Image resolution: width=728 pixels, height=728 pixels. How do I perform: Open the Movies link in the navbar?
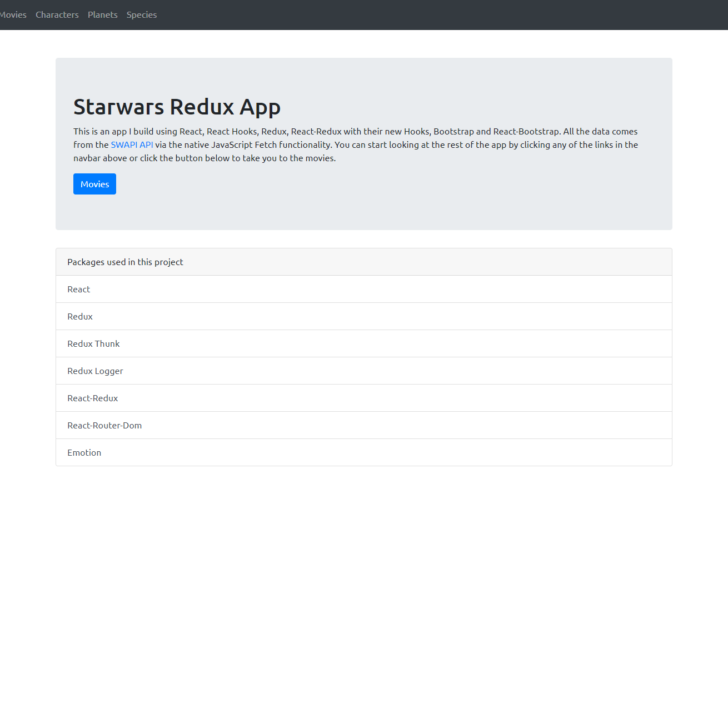[12, 15]
